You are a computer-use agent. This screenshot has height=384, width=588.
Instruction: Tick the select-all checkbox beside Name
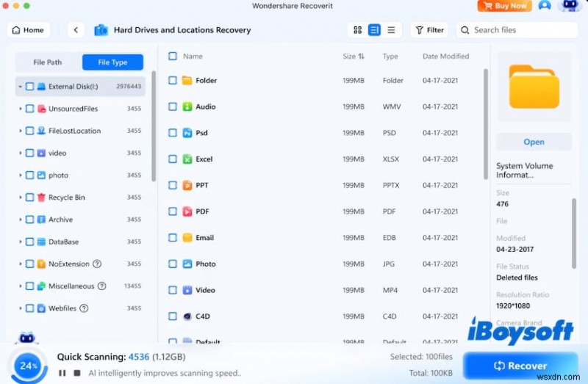tap(173, 57)
